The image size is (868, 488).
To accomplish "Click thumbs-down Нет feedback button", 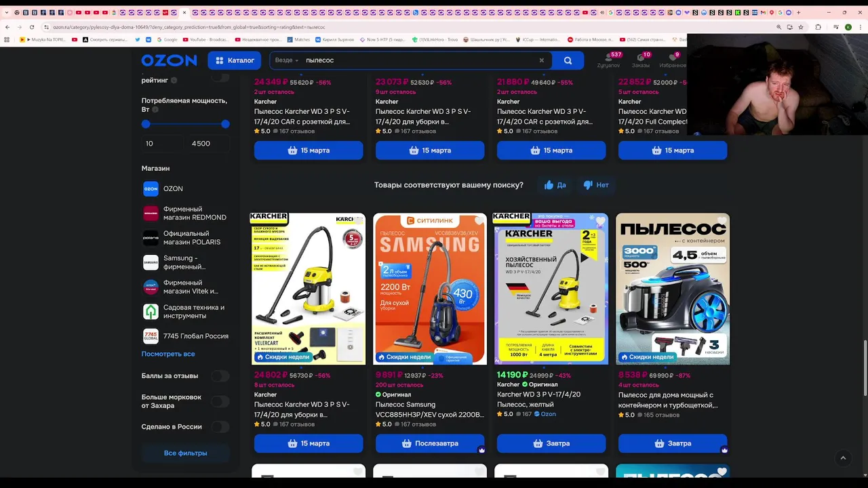I will 595,185.
